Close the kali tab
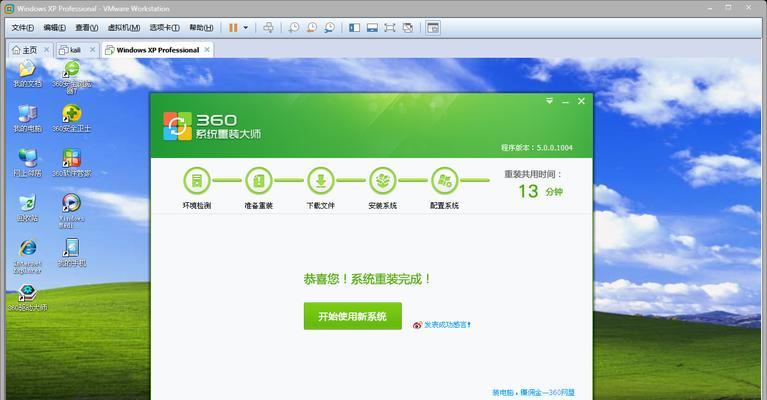 click(x=92, y=50)
